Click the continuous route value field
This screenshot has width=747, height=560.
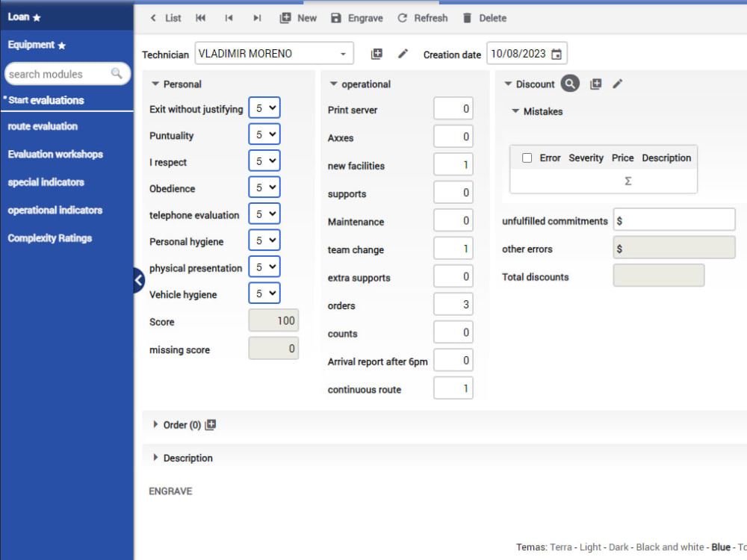453,388
